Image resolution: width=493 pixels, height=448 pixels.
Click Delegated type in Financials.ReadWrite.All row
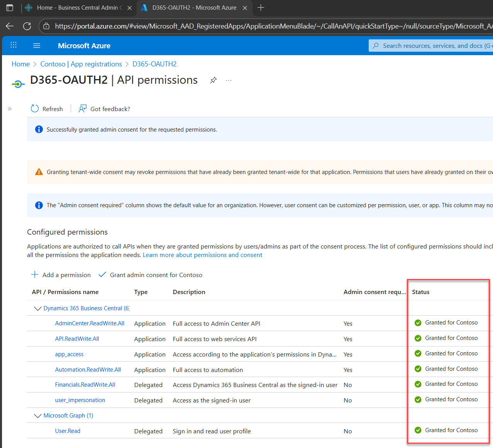point(148,385)
